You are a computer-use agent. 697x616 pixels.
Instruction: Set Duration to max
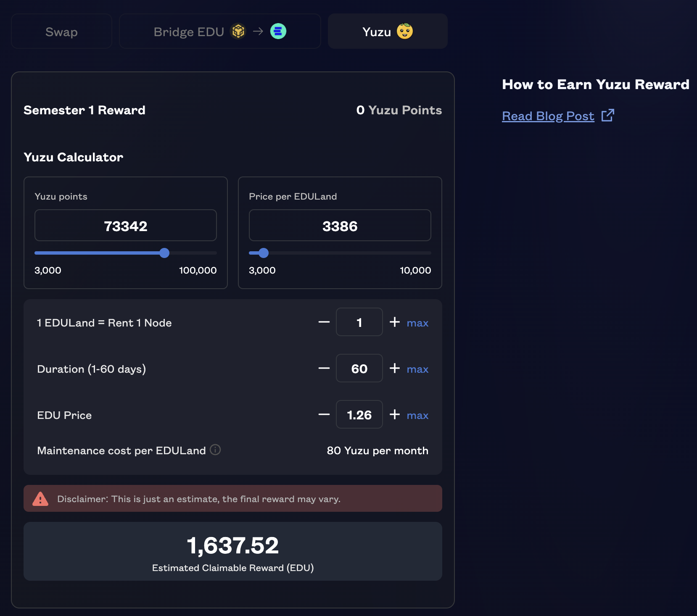[417, 369]
